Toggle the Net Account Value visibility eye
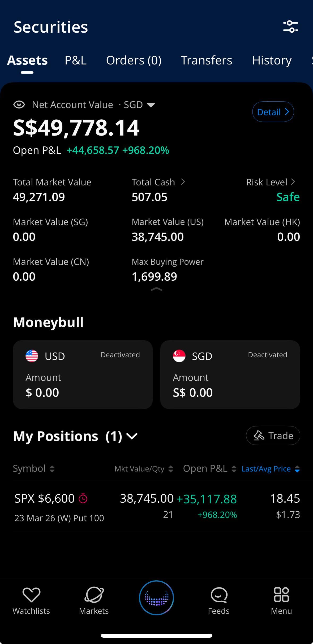This screenshot has width=313, height=644. point(19,105)
